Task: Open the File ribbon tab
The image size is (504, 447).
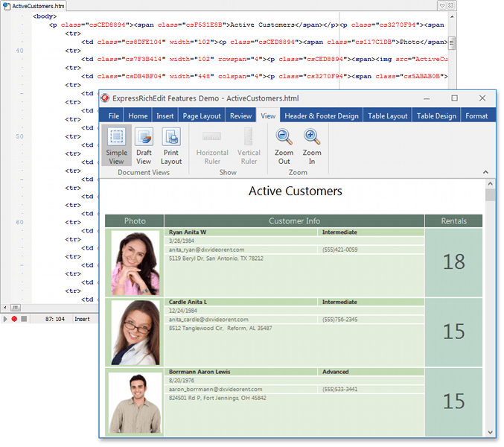Action: coord(114,115)
